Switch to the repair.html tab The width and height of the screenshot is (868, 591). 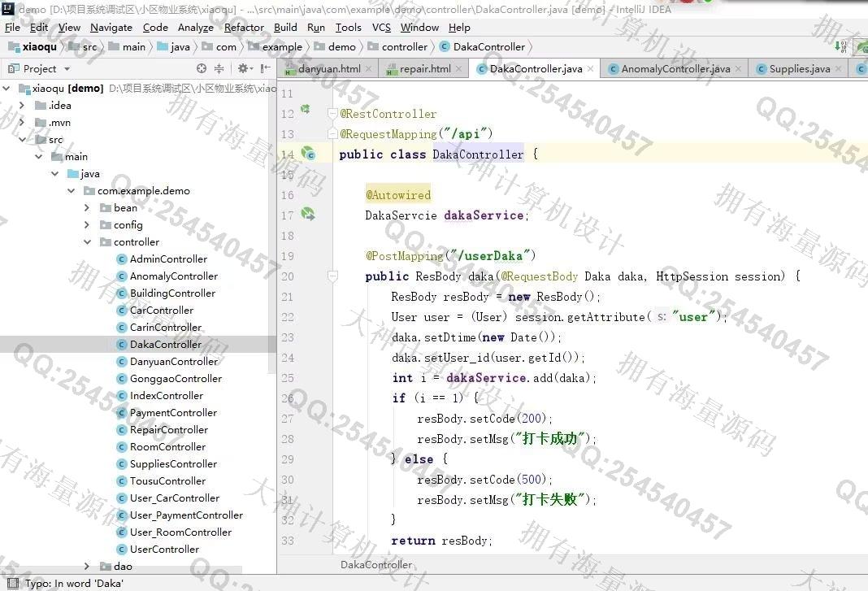425,68
